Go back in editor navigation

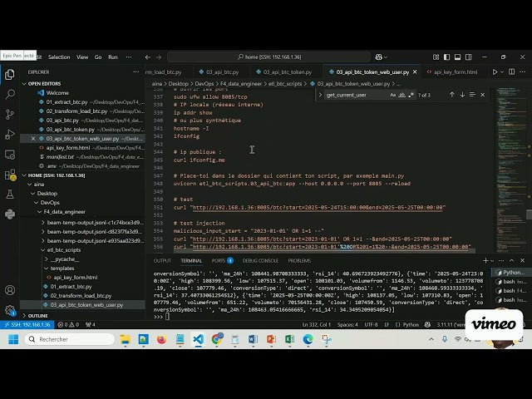coord(148,57)
